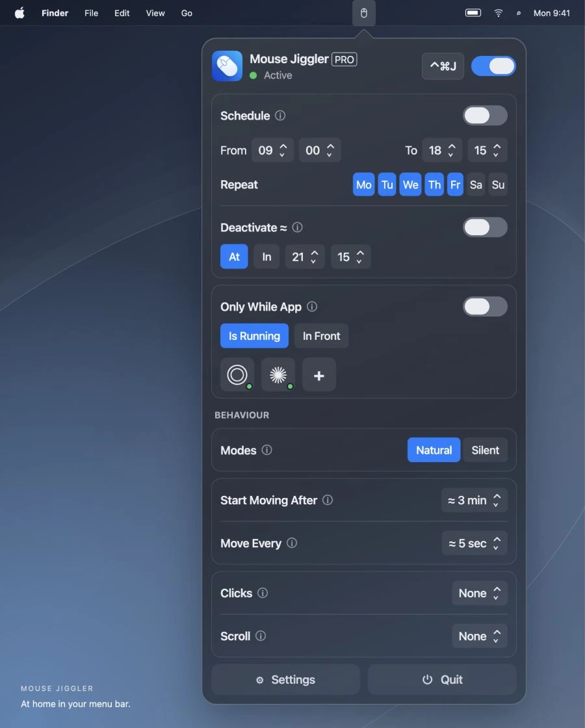
Task: Adjust the From hour 09 stepper
Action: pyautogui.click(x=272, y=150)
